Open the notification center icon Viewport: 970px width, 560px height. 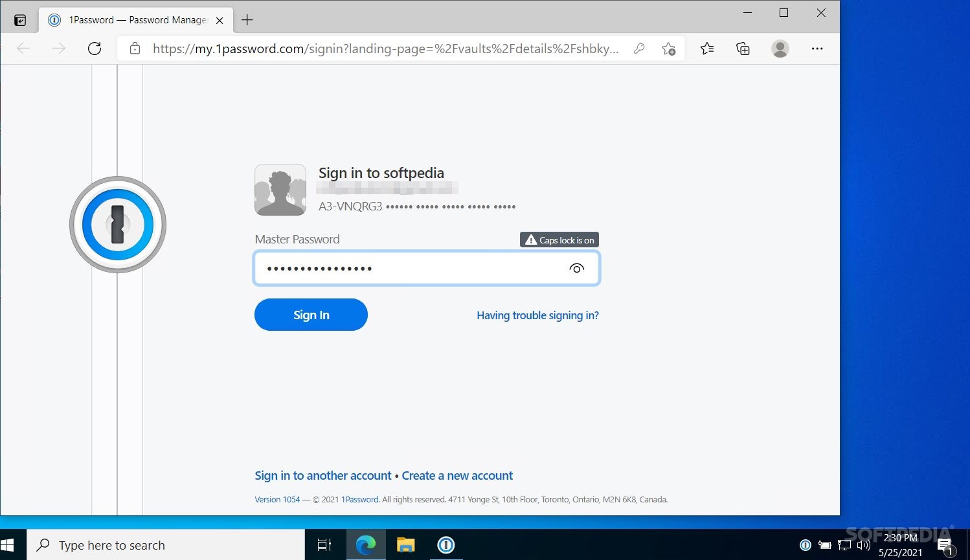[946, 545]
